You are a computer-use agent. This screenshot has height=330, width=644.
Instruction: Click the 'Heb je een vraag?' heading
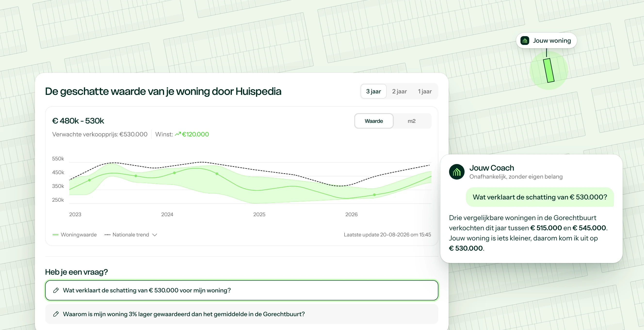point(76,272)
